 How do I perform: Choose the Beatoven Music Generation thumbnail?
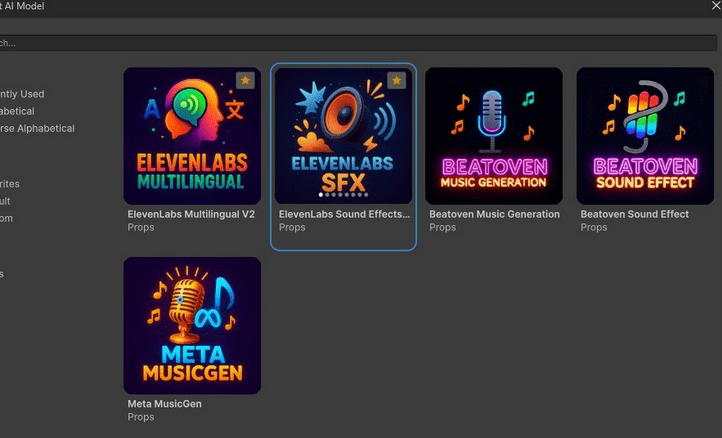[x=494, y=136]
